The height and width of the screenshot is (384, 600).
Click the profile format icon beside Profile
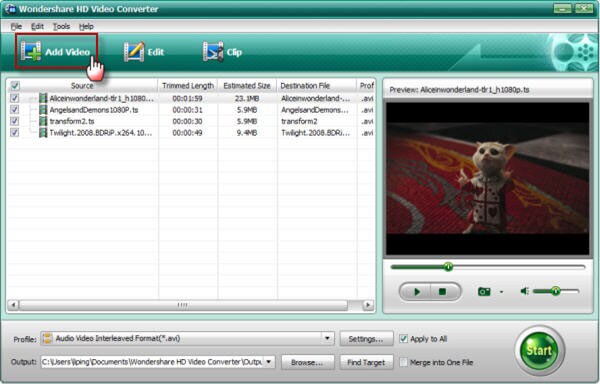(47, 338)
